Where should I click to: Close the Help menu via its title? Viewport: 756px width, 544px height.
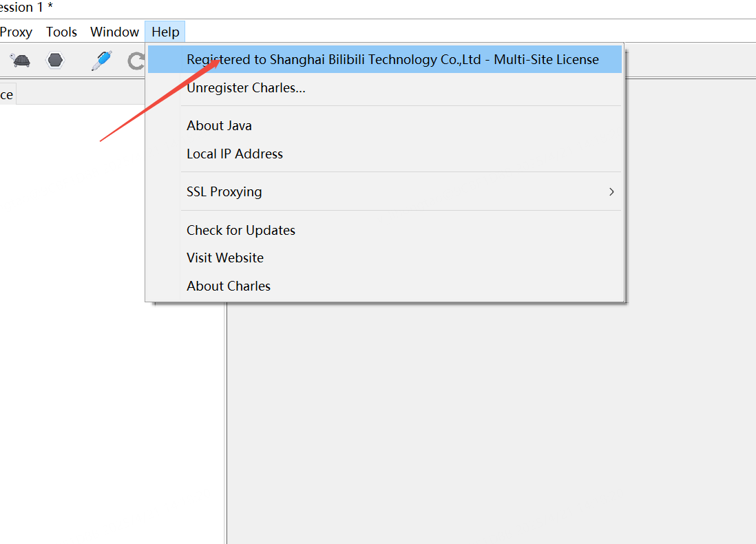pos(165,32)
